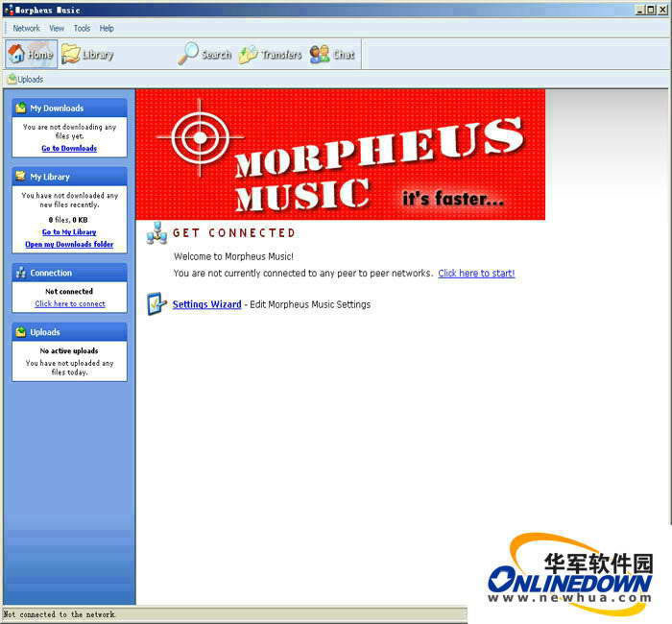The image size is (672, 624).
Task: Click the Connection panel header
Action: [69, 273]
